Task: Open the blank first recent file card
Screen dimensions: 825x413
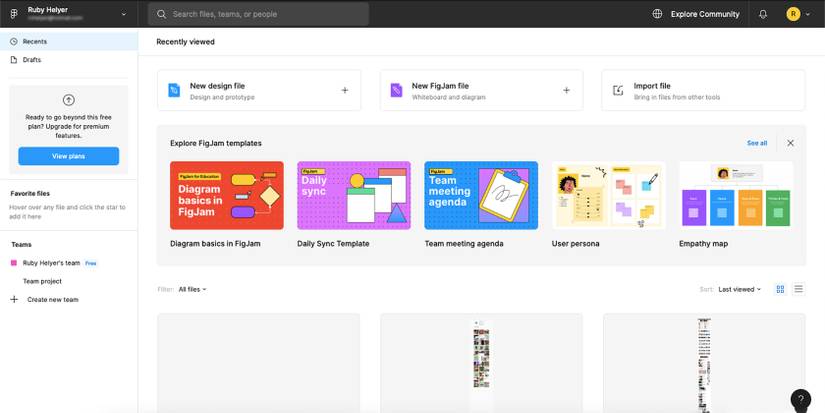Action: coord(259,363)
